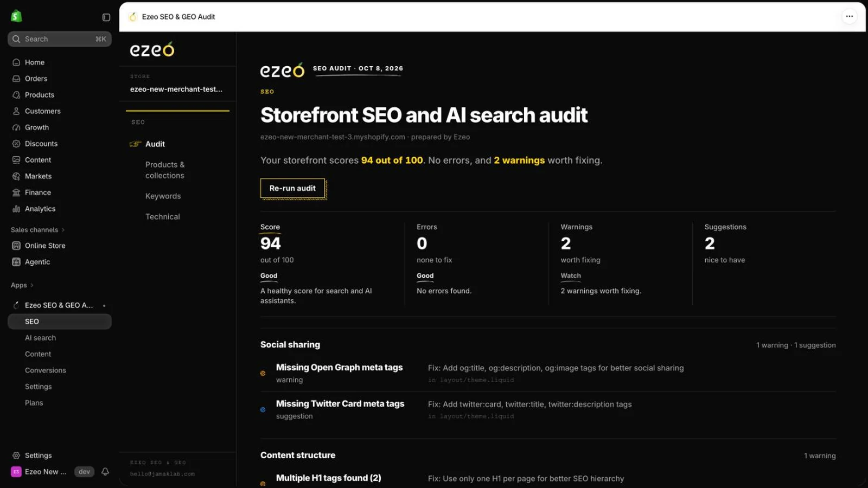
Task: Click the Analytics bar chart icon
Action: coord(16,209)
